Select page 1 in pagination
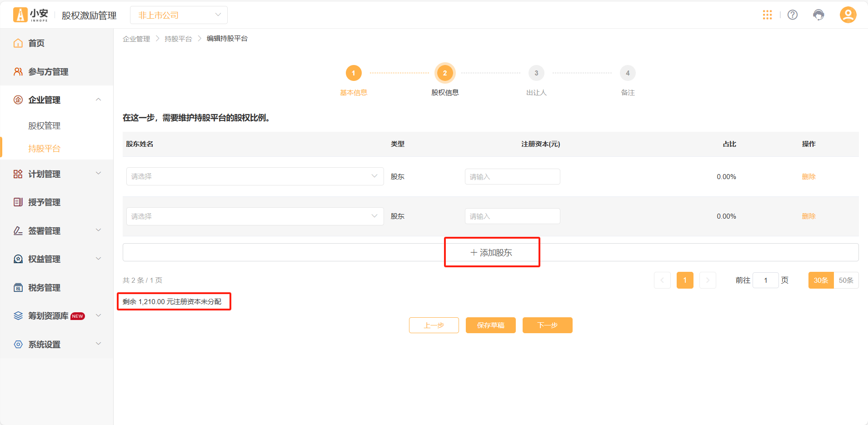Screen dimensions: 868x425 point(685,280)
